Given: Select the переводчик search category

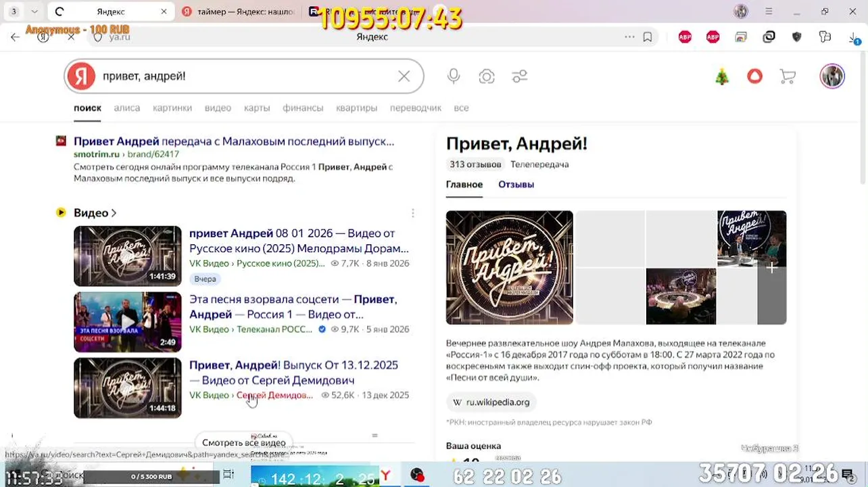Looking at the screenshot, I should (416, 108).
